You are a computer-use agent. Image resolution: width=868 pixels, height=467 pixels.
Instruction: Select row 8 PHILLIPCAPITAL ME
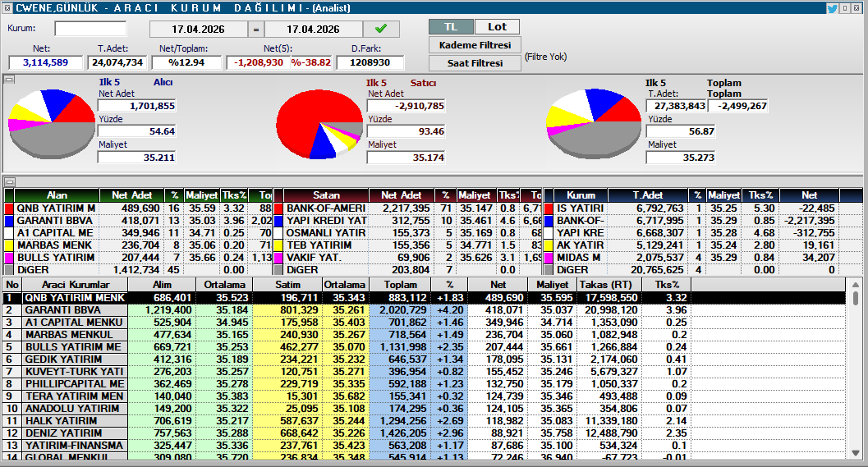coord(424,383)
